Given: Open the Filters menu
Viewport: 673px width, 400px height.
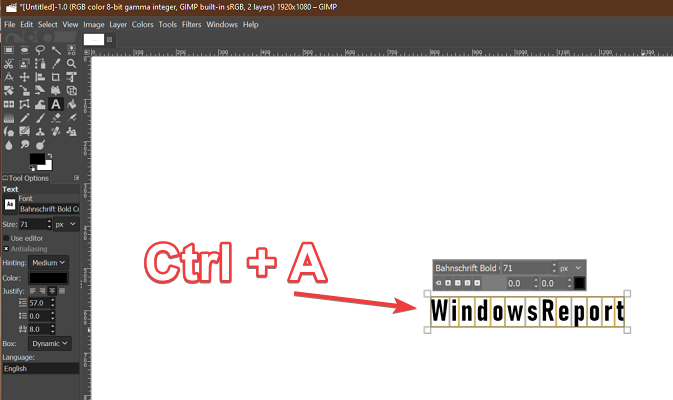Looking at the screenshot, I should [x=191, y=24].
